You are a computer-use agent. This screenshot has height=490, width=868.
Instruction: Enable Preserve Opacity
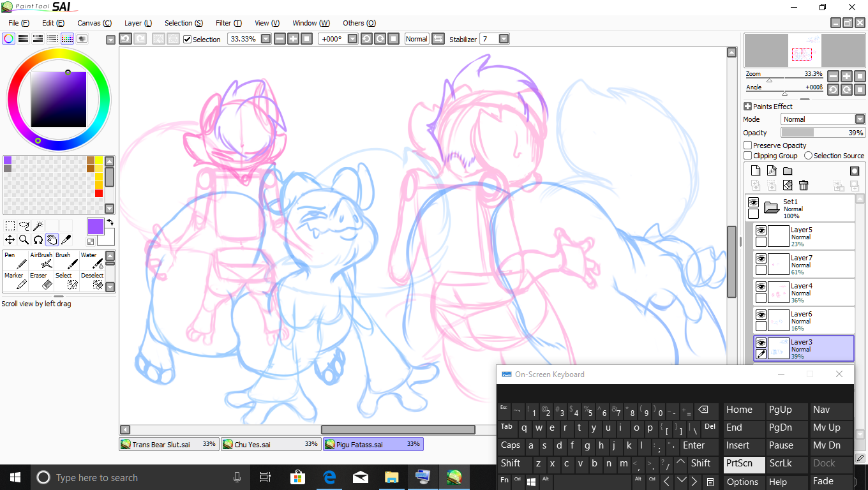(x=748, y=145)
